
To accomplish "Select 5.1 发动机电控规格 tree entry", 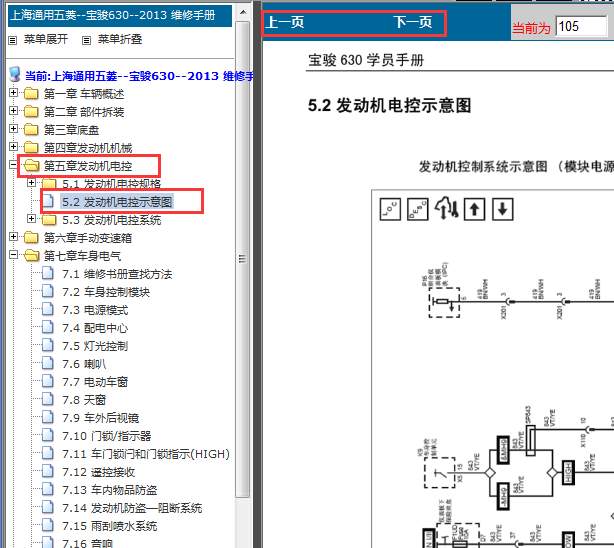I will 112,184.
